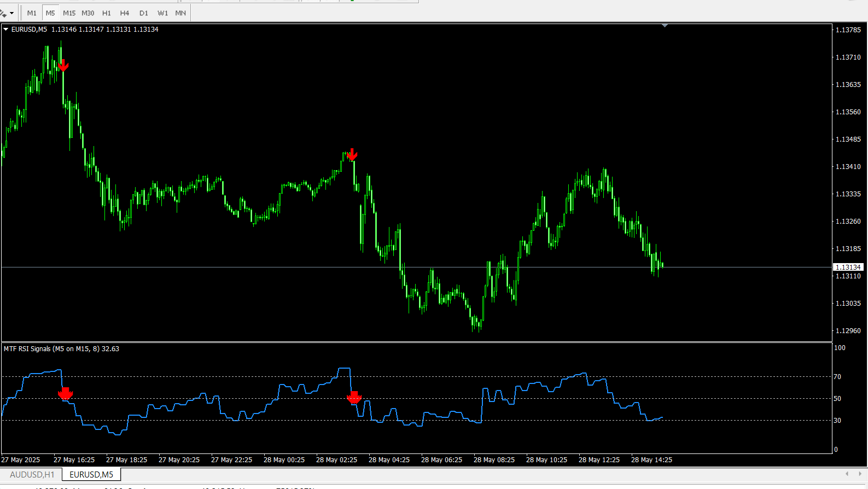This screenshot has height=489, width=868.
Task: Select red sell arrow at the 28 May 02:25 price peak
Action: pos(352,154)
